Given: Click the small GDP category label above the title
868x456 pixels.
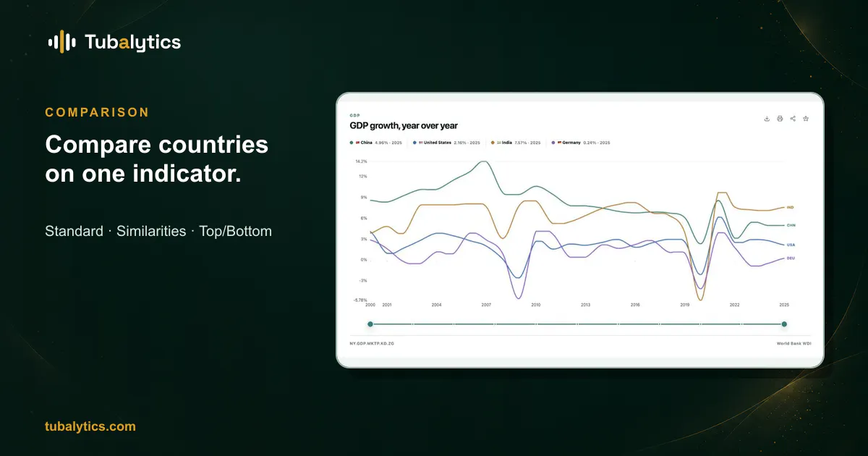Looking at the screenshot, I should [x=354, y=116].
